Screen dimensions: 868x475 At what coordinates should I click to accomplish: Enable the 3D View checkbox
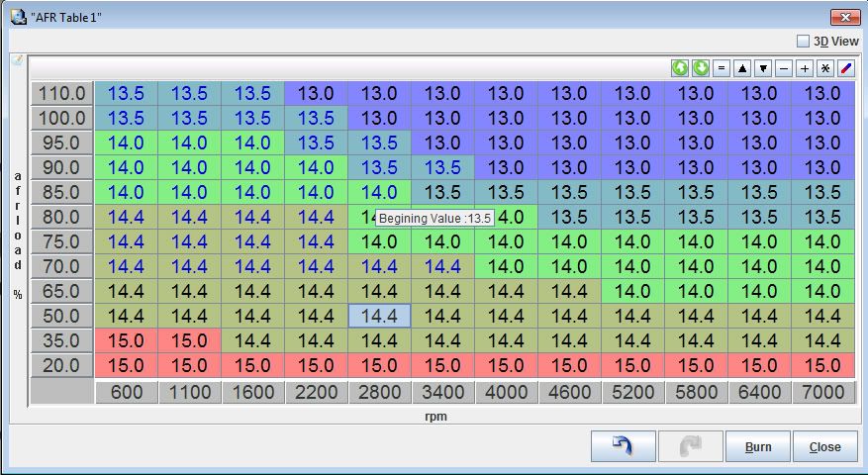coord(803,42)
